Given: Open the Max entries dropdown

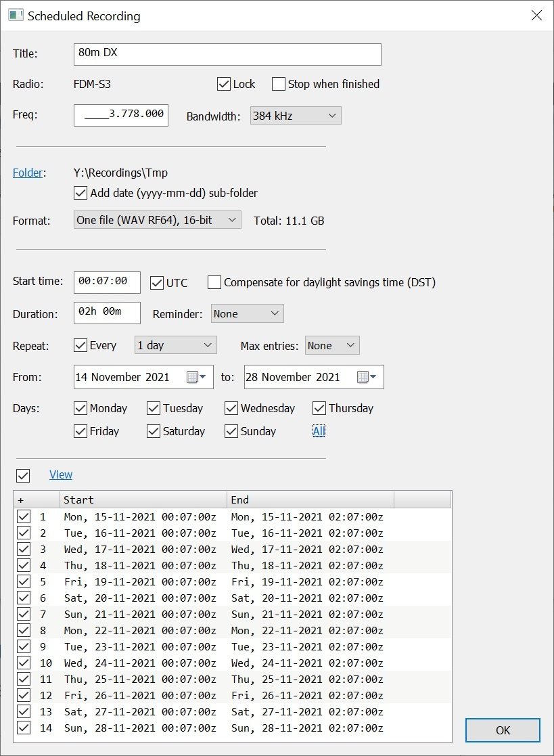Looking at the screenshot, I should [x=331, y=345].
